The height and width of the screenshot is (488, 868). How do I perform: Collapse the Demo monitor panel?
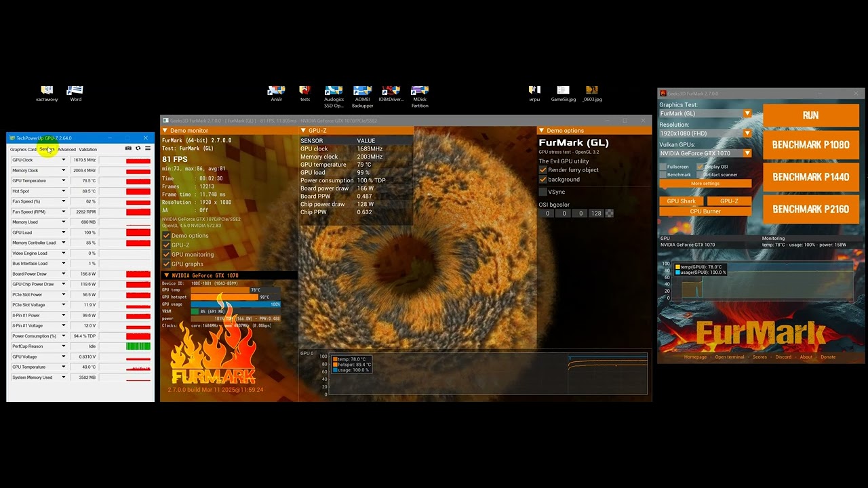[x=165, y=131]
